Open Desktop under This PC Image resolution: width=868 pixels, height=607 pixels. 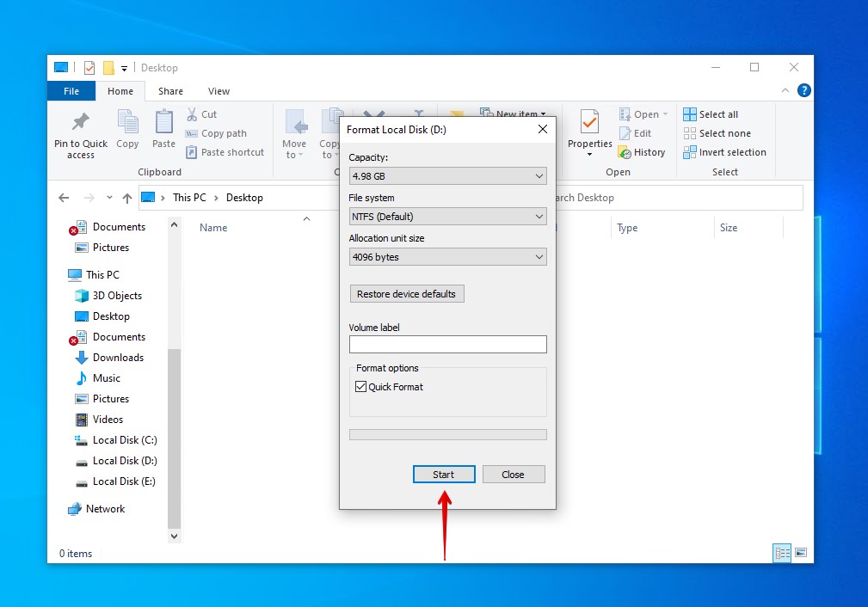point(102,316)
